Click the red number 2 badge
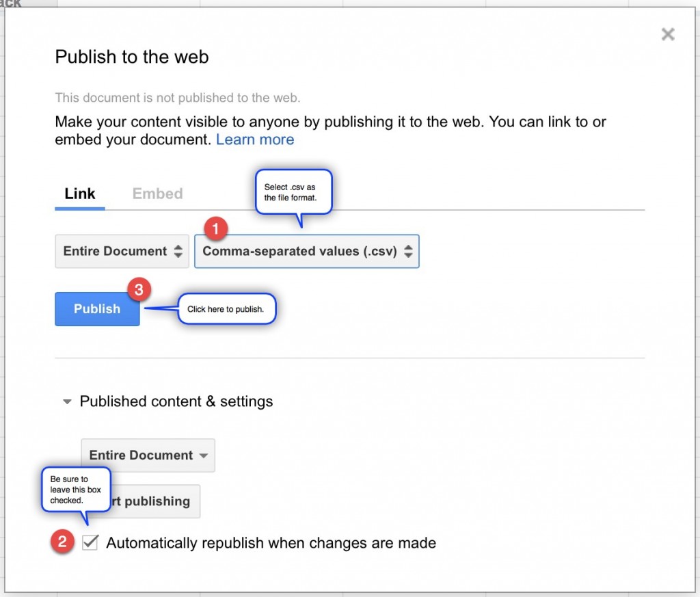Image resolution: width=700 pixels, height=597 pixels. [62, 542]
